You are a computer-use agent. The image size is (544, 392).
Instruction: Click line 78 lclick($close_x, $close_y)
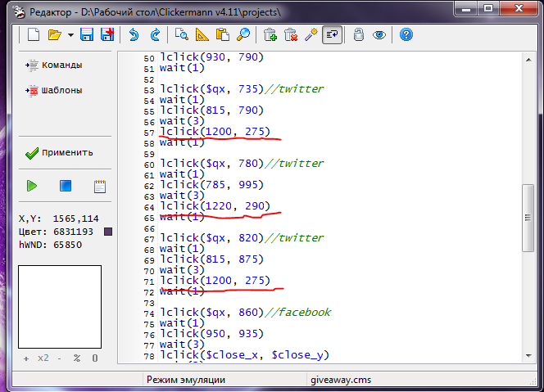244,355
